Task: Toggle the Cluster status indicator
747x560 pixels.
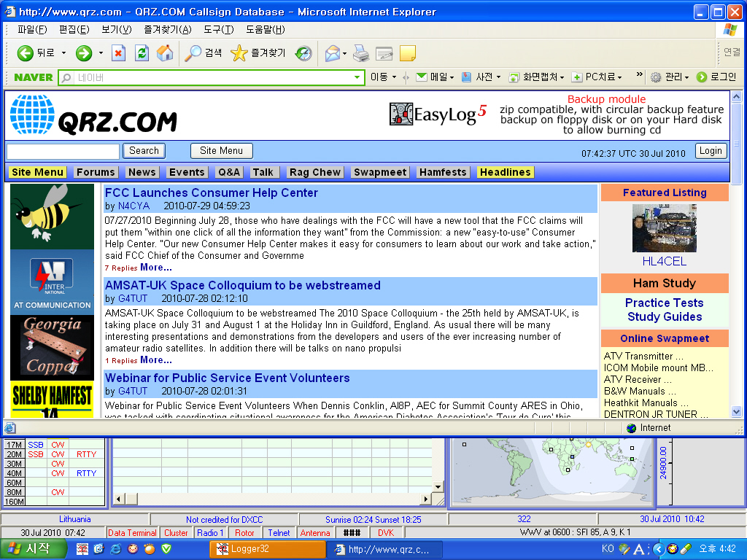Action: tap(176, 533)
